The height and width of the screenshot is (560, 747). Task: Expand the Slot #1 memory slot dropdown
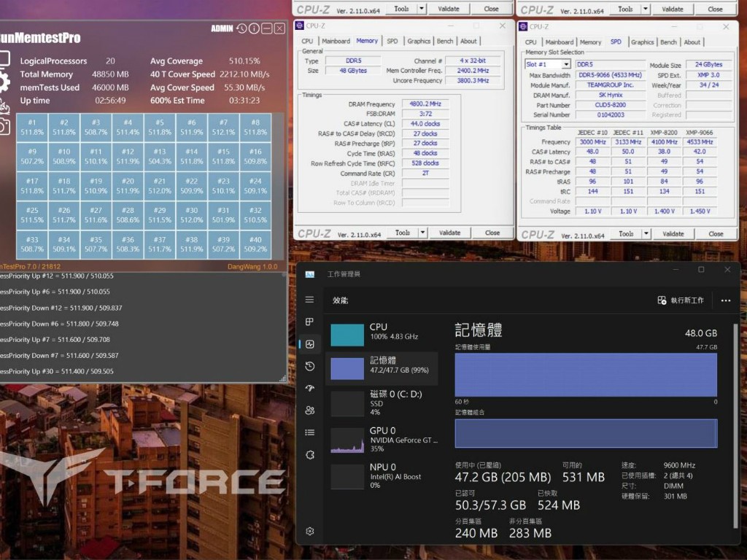[566, 65]
